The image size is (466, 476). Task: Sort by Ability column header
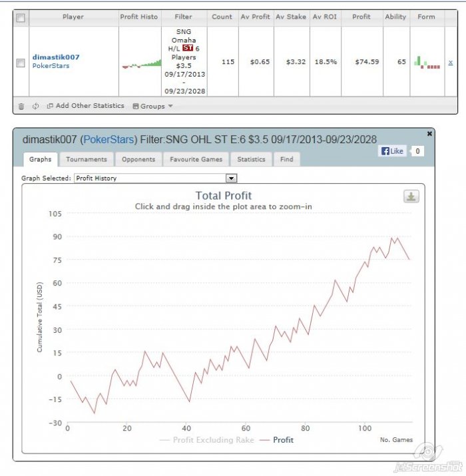395,17
